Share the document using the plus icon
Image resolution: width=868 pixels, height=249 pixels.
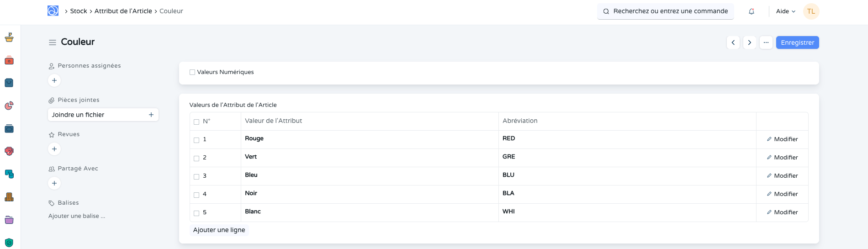54,183
